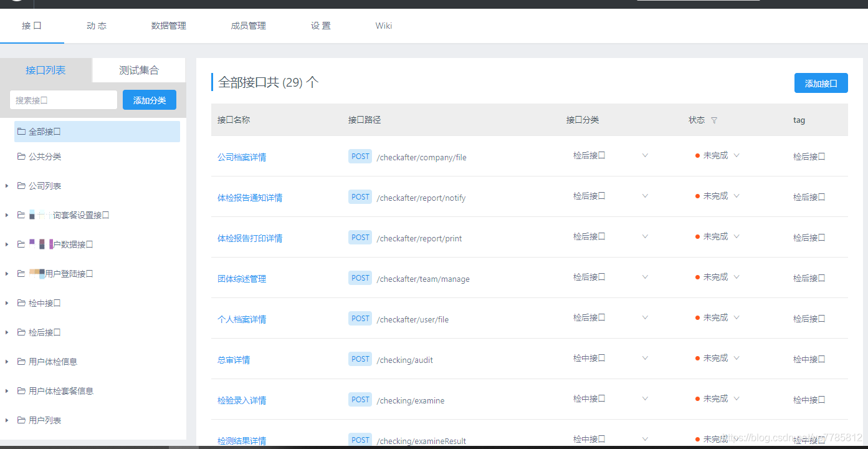
Task: Open the 检测结果详情 interface link
Action: [242, 441]
